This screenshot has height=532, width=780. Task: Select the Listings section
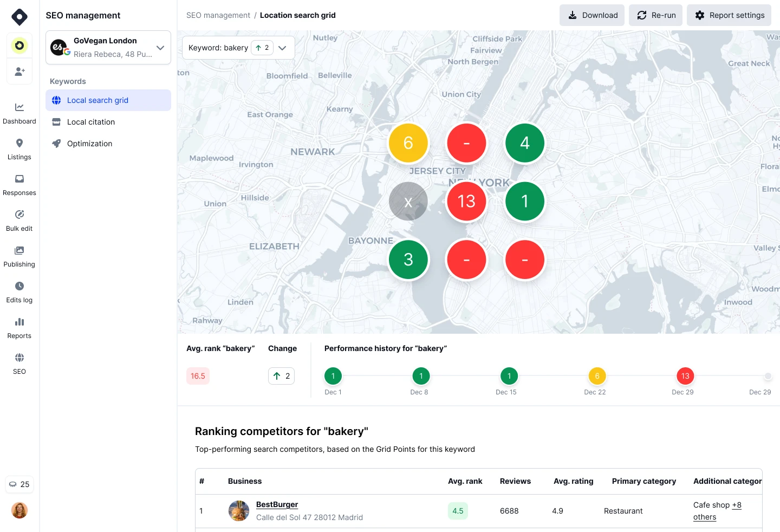(19, 148)
